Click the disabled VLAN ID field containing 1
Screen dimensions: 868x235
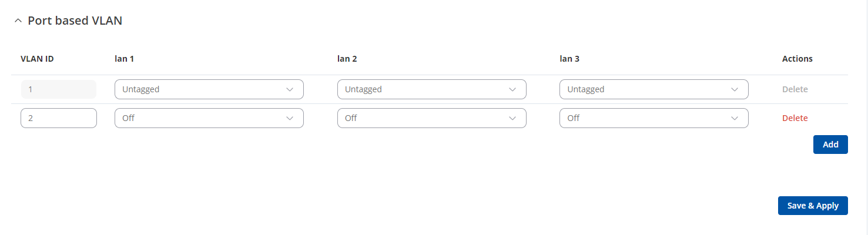58,89
